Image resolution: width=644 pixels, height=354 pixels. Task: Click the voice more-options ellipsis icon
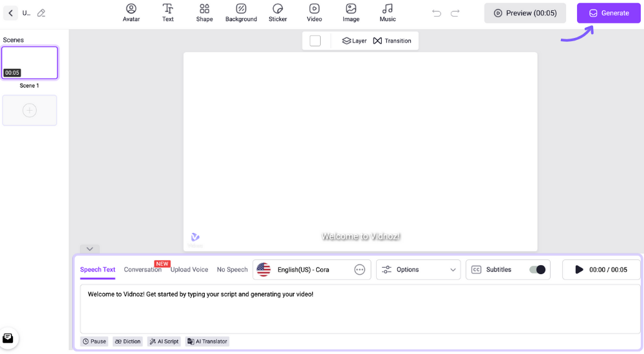360,270
